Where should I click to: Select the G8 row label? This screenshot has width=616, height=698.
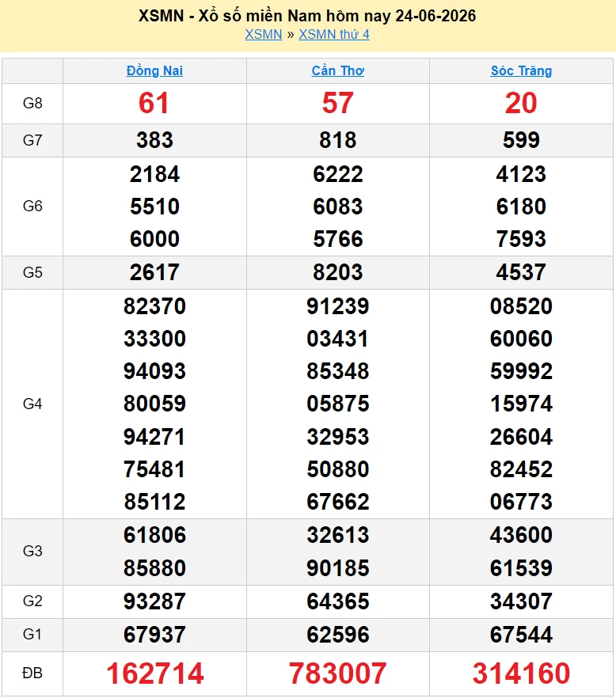(32, 103)
